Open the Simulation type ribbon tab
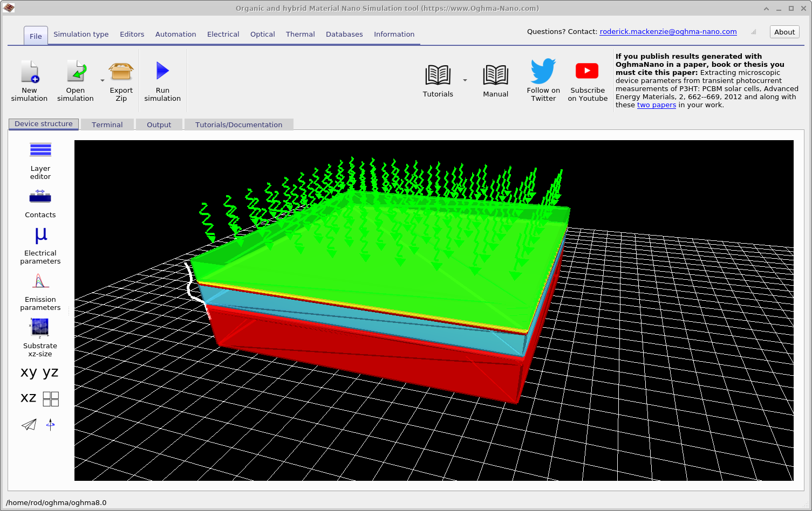812x511 pixels. click(81, 34)
